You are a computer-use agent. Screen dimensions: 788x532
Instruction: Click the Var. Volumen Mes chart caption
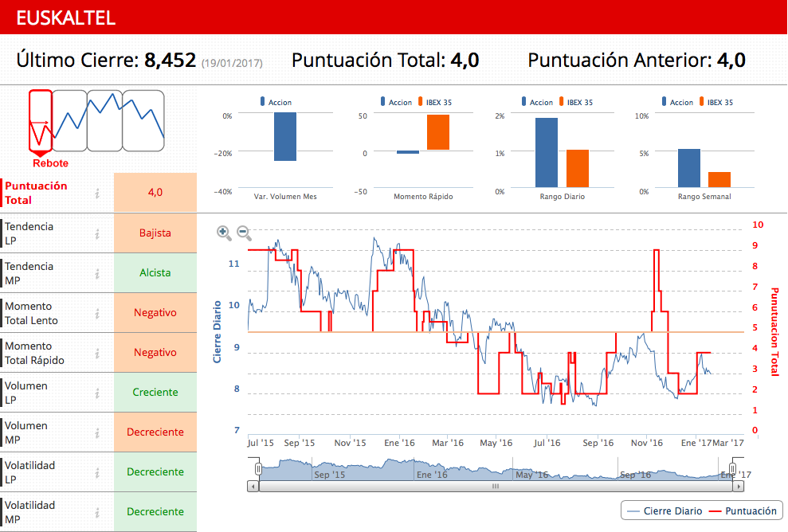click(x=285, y=197)
